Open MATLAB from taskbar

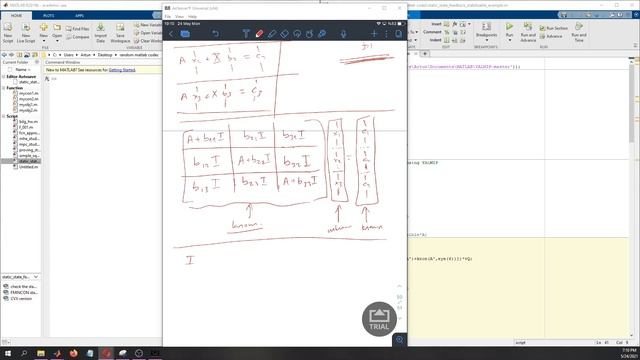(x=57, y=353)
